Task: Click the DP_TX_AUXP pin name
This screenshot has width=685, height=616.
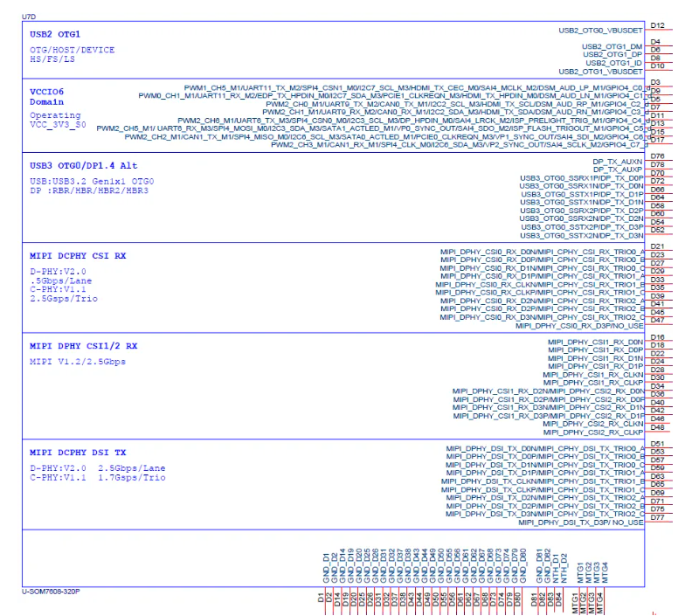Action: click(617, 170)
